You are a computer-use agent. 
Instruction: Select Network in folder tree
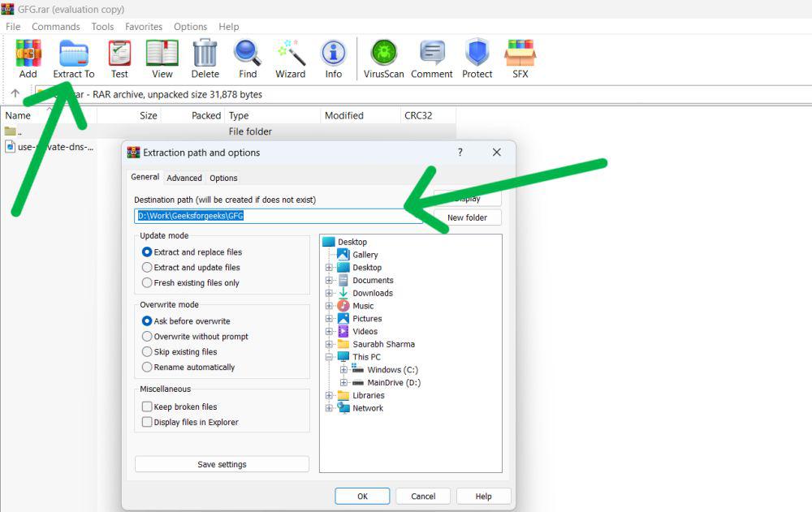(x=368, y=408)
